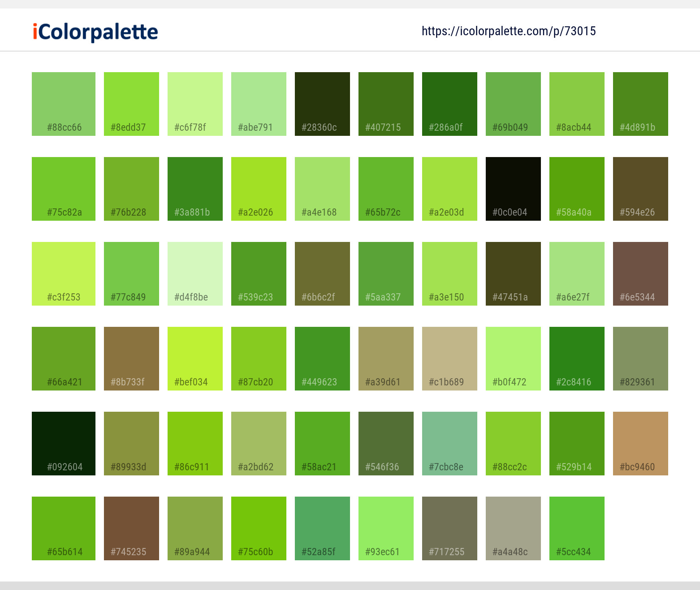Click the #4d891b swatch
The image size is (700, 590).
pyautogui.click(x=641, y=104)
